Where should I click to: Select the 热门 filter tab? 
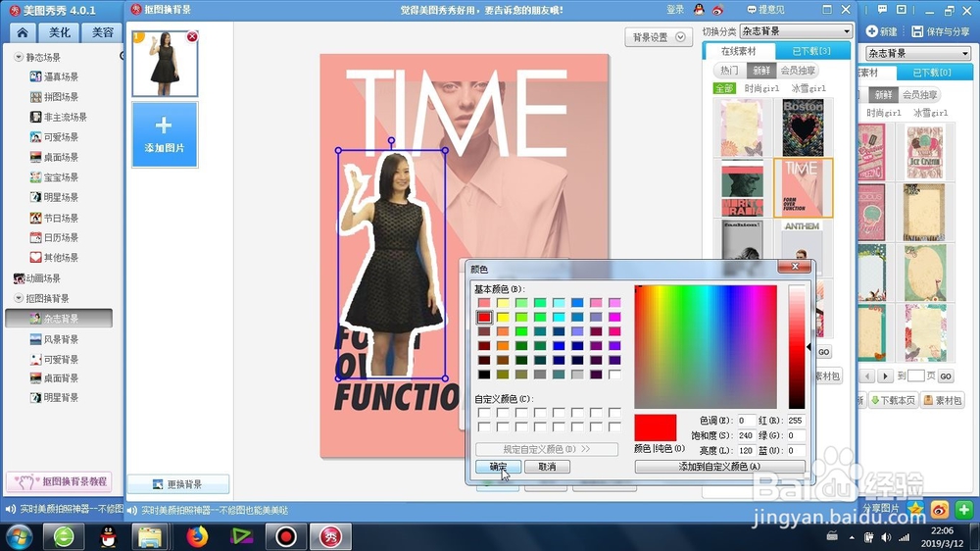tap(729, 71)
